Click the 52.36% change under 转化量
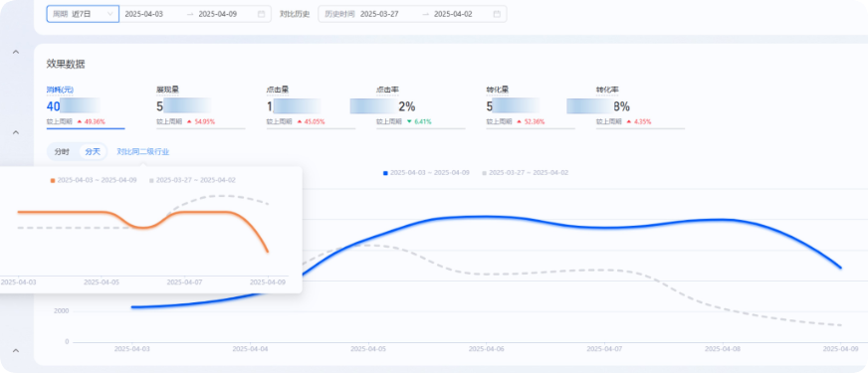Image resolution: width=868 pixels, height=373 pixels. coord(535,121)
